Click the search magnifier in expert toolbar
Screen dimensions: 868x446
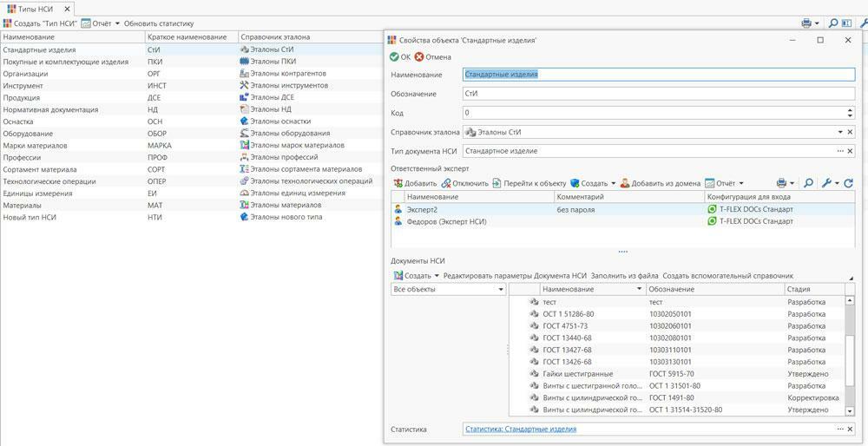[808, 183]
